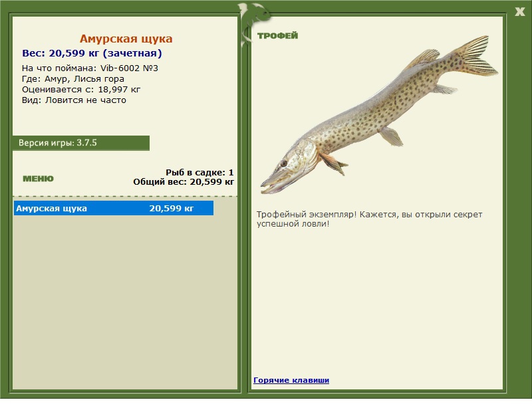532x408 pixels.
Task: Click the Рыб в садке: 1 counter
Action: 199,172
